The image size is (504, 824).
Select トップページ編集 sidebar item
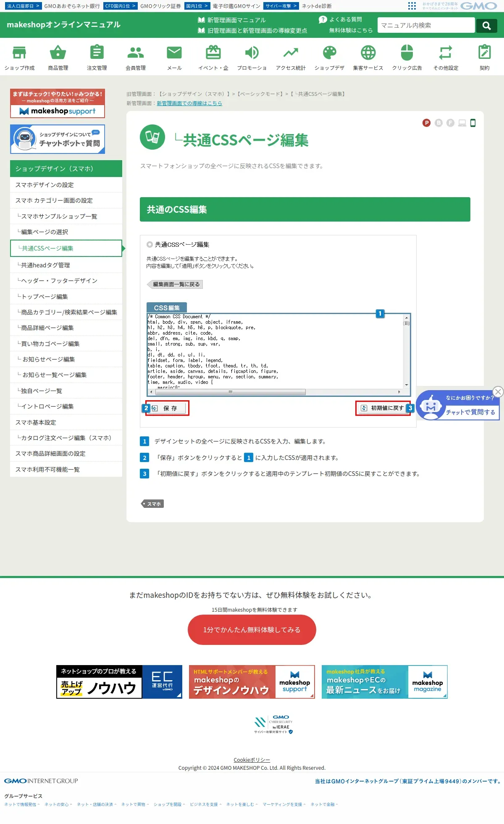[66, 296]
